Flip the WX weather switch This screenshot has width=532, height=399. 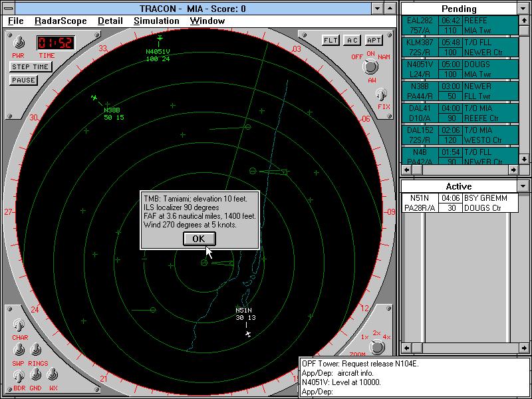point(52,375)
